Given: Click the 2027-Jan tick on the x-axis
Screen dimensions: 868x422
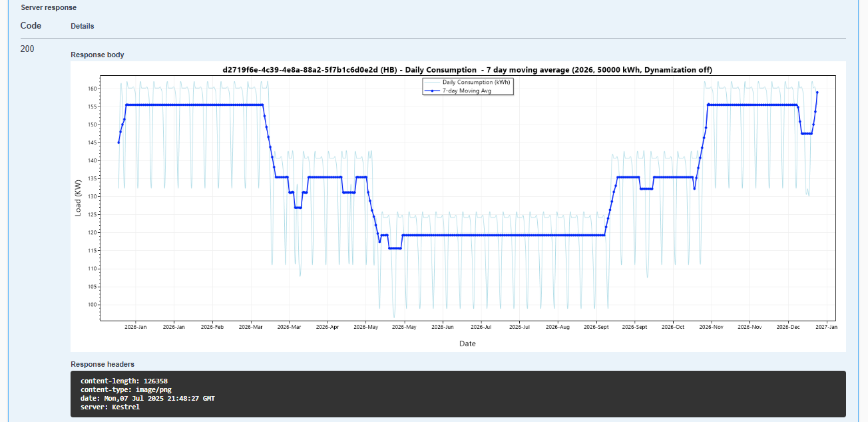Looking at the screenshot, I should pyautogui.click(x=827, y=327).
